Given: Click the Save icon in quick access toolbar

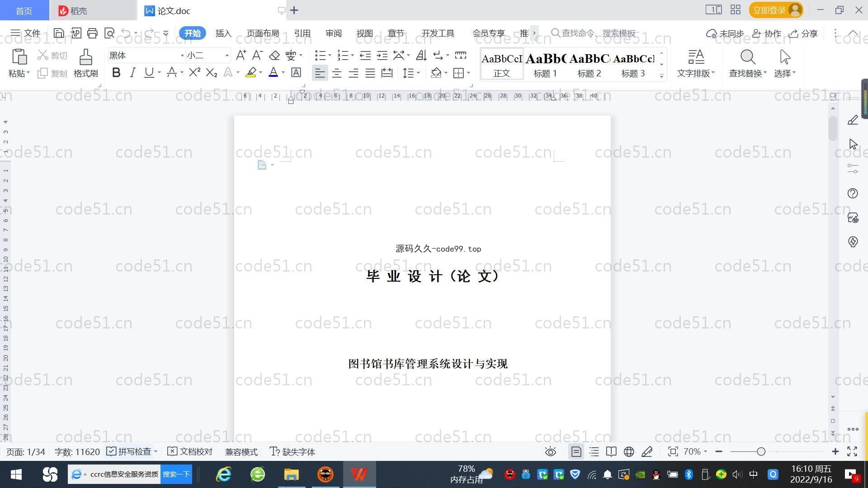Looking at the screenshot, I should click(x=59, y=33).
